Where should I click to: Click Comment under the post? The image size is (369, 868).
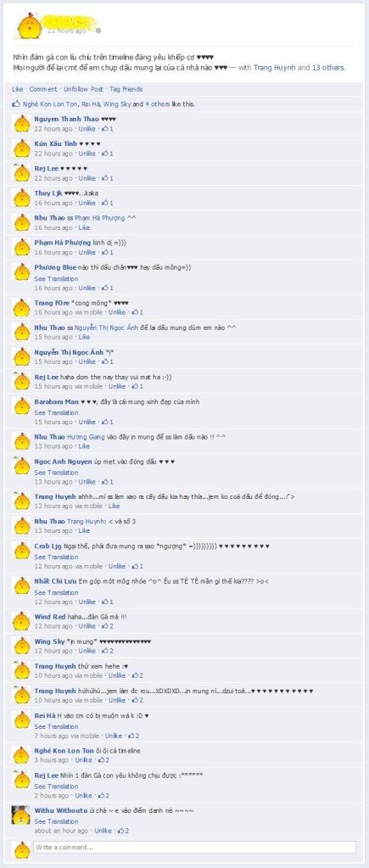pyautogui.click(x=43, y=89)
